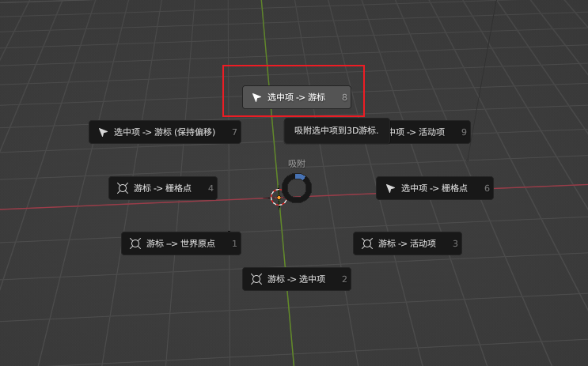Click arrow icon beside 选中项 -> 游标 (保持偏移)
588x366 pixels.
pyautogui.click(x=103, y=132)
